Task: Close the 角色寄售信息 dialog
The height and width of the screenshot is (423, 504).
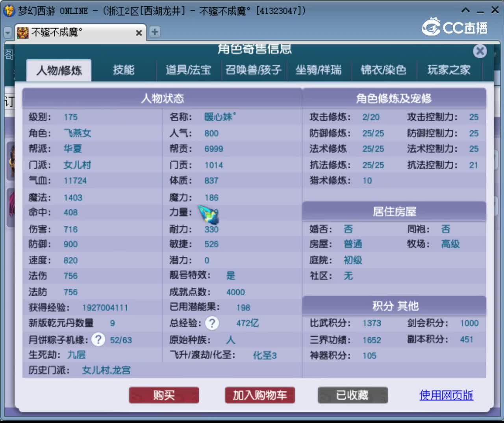Action: coord(480,51)
